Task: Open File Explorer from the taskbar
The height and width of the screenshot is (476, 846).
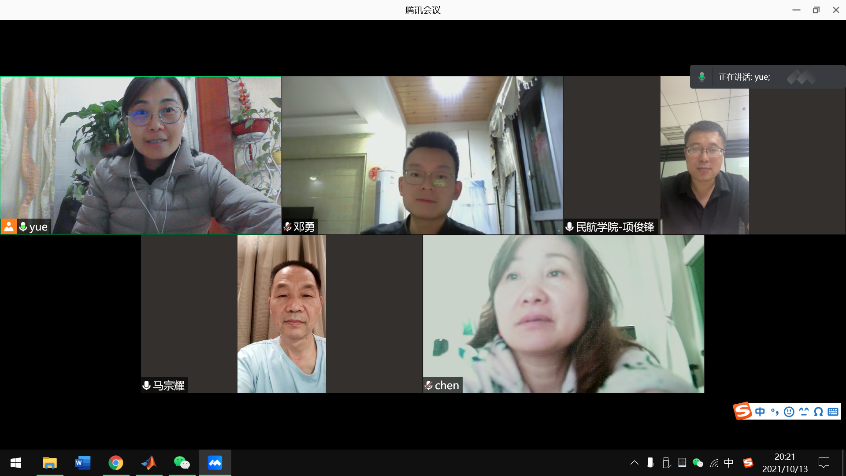Action: click(x=49, y=463)
